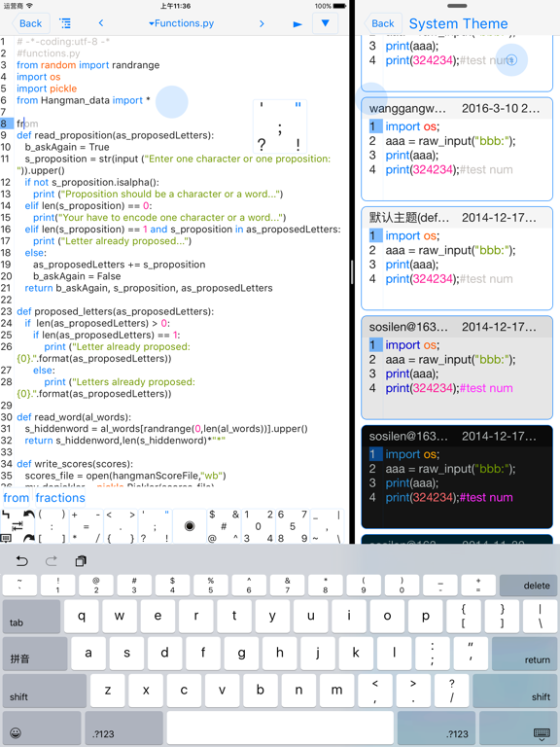Tap the quotes and semicolon key cluster
Viewport: 560px width, 747px height.
pyautogui.click(x=155, y=526)
